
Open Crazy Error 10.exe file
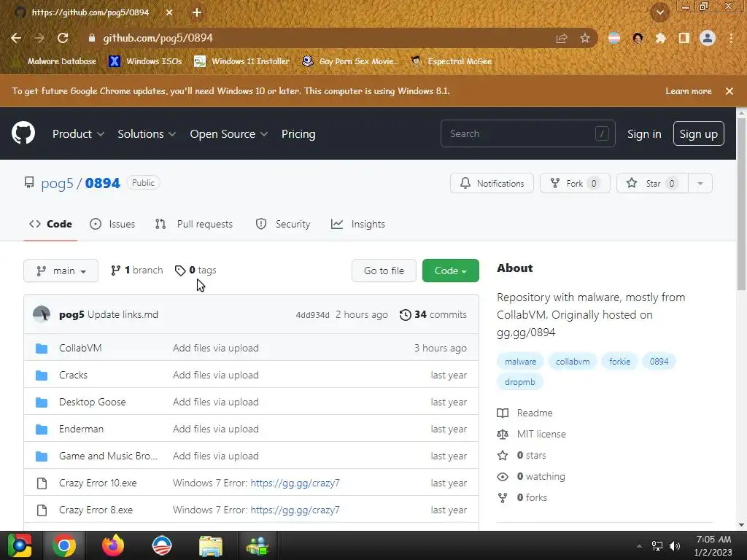[x=98, y=483]
